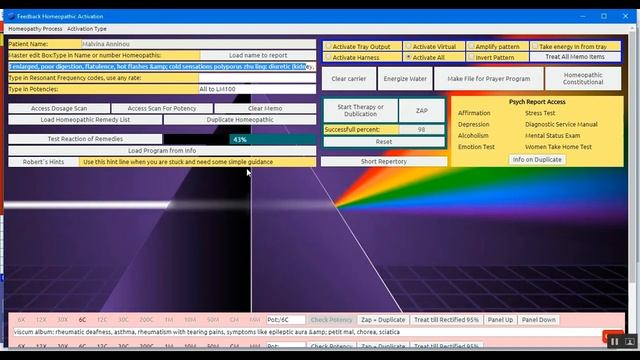The width and height of the screenshot is (640, 360).
Task: Open Affirmation in Psych Report Access
Action: coord(474,113)
